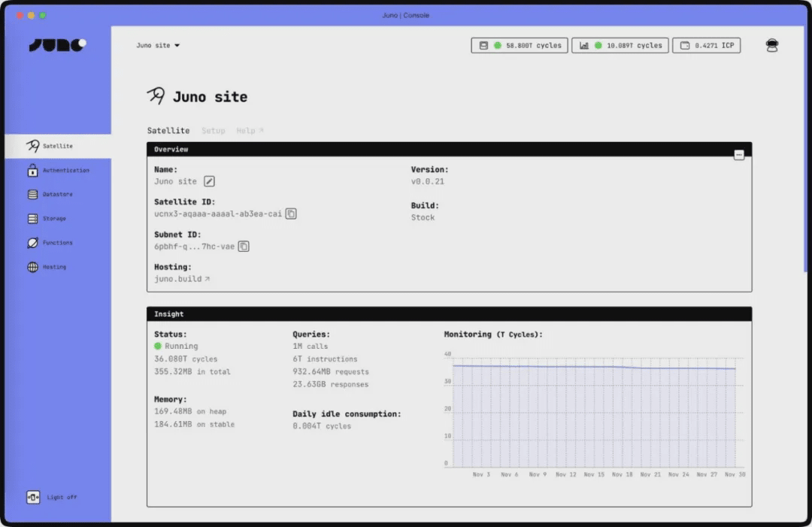The height and width of the screenshot is (527, 812).
Task: Click the Datastore database icon
Action: 32,194
